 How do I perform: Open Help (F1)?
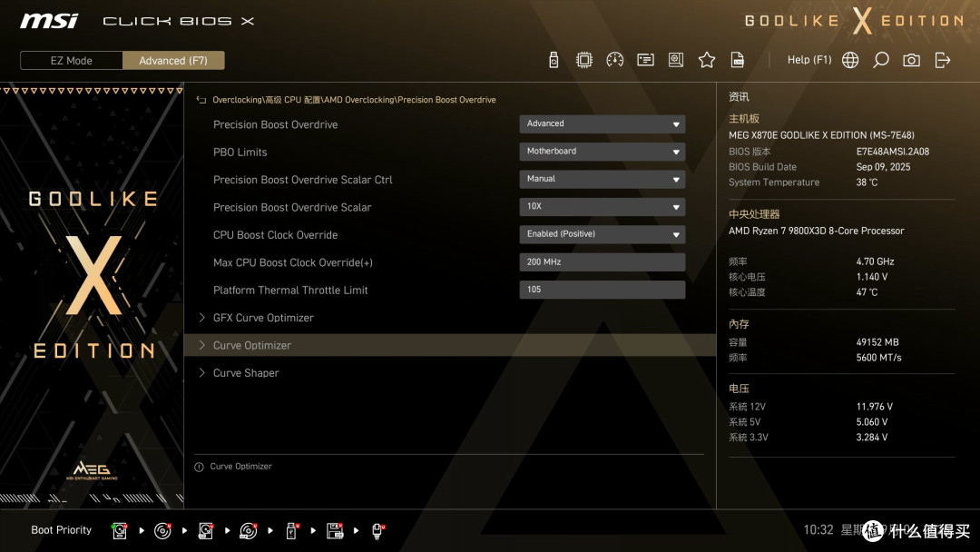pos(809,60)
